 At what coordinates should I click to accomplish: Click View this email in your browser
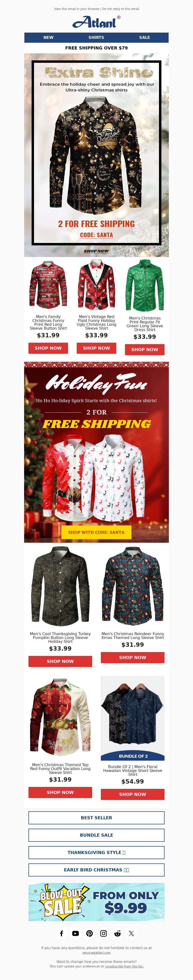(76, 9)
